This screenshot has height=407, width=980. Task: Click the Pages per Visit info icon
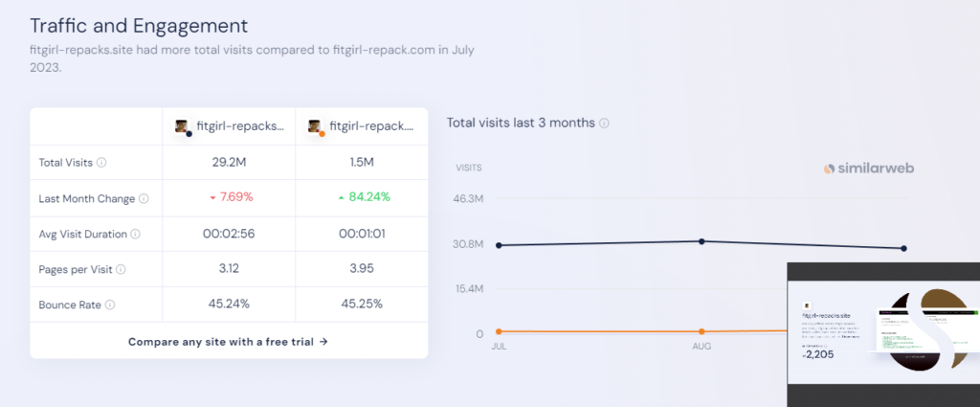[121, 269]
